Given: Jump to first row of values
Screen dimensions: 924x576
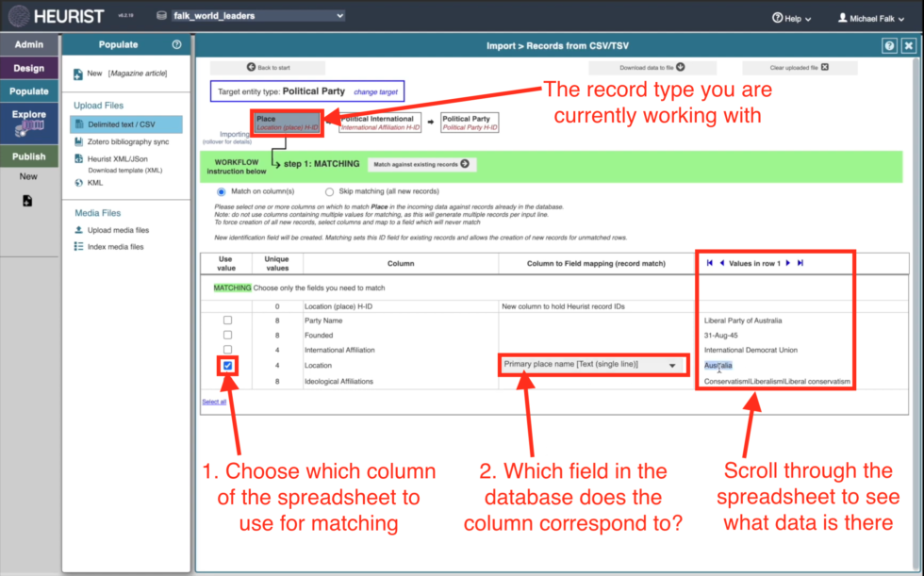Looking at the screenshot, I should tap(709, 263).
